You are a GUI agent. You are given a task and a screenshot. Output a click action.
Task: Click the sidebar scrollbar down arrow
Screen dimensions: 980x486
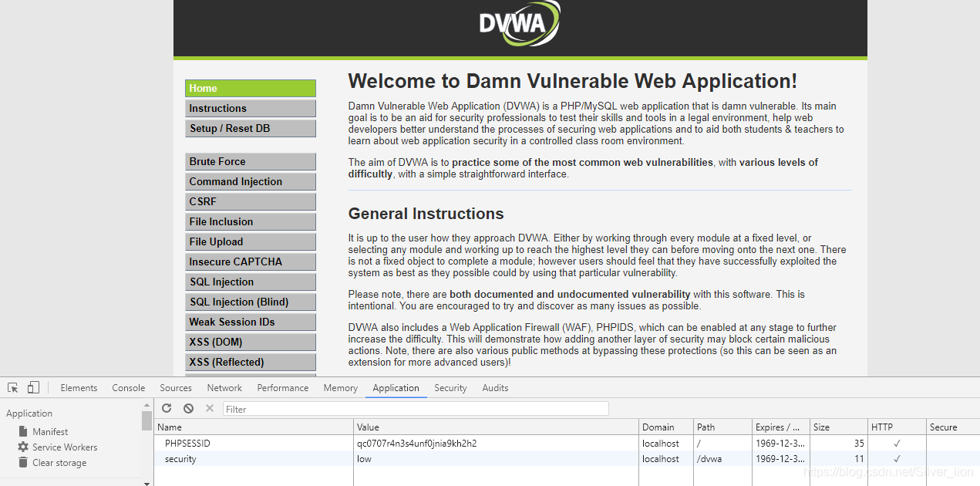click(x=146, y=483)
